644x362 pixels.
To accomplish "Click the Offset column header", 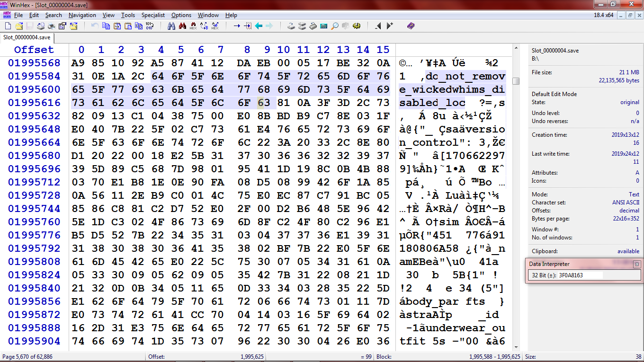I will point(34,50).
